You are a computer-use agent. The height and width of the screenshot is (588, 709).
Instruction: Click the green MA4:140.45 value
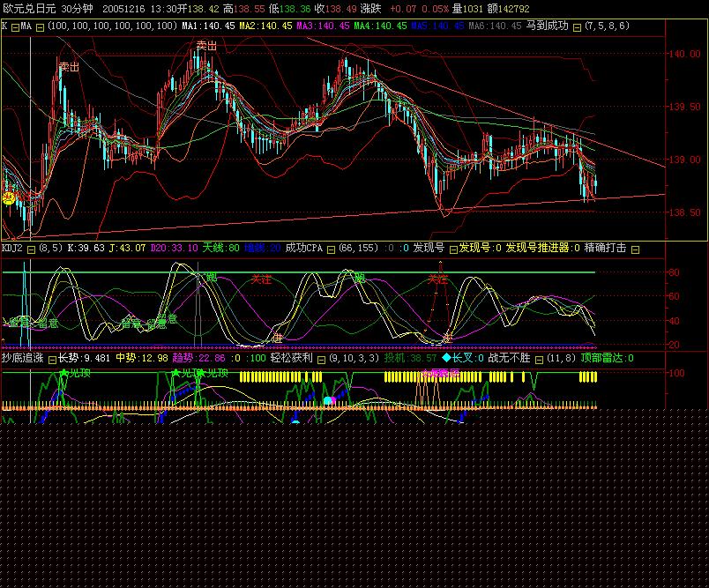pyautogui.click(x=380, y=26)
